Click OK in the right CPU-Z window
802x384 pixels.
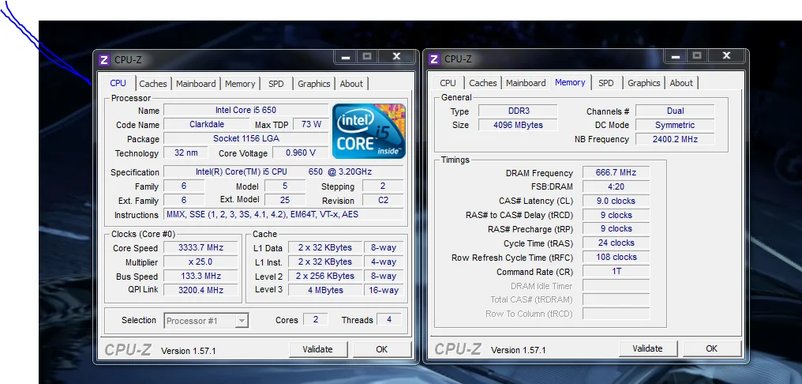click(x=711, y=349)
